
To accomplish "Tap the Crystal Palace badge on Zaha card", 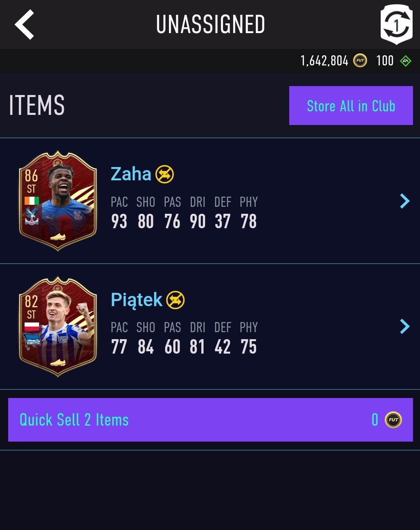I will [x=32, y=216].
